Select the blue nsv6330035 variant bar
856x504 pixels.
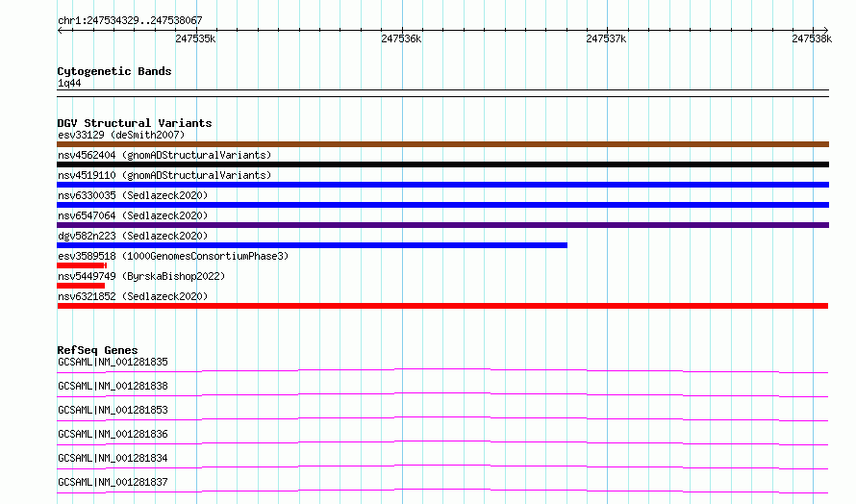coord(442,205)
